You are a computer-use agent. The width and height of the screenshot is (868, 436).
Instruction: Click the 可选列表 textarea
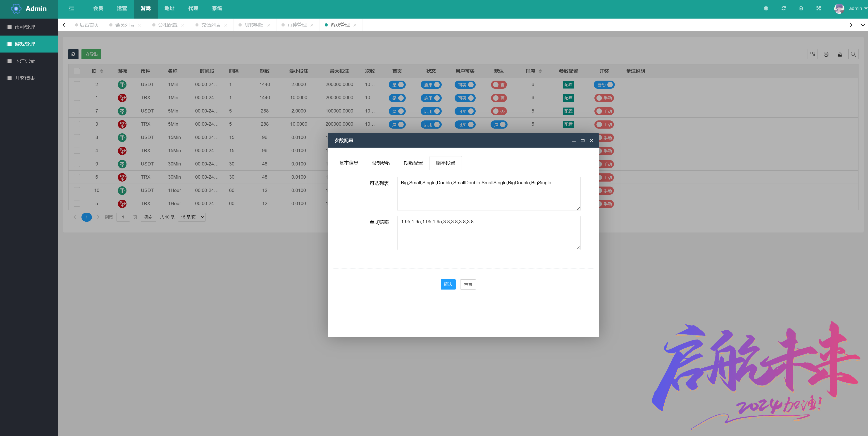(489, 194)
